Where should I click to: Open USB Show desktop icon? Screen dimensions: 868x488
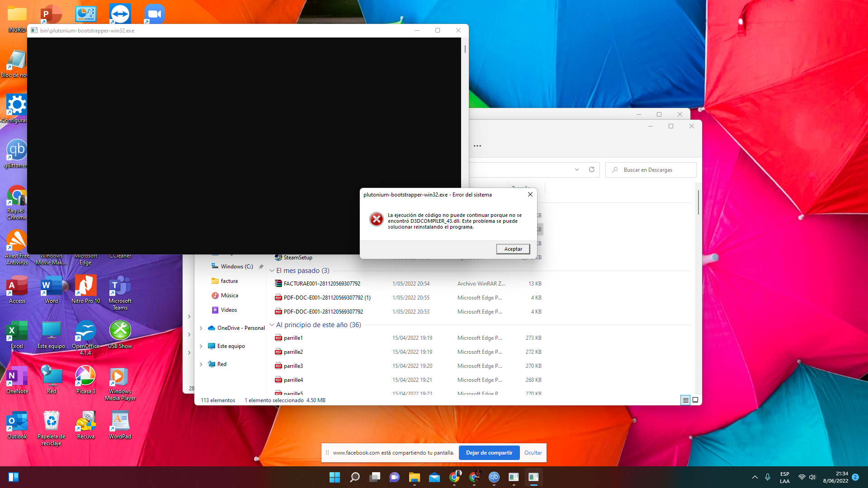tap(120, 335)
